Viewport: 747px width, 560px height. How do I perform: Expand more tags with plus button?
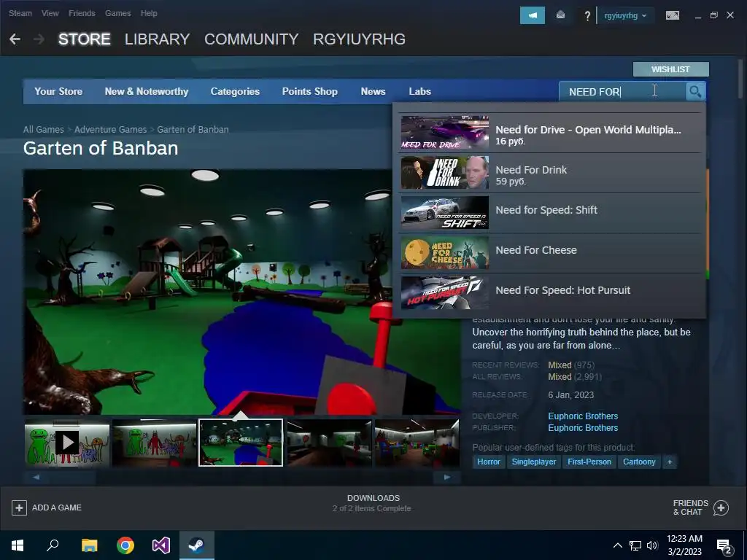670,462
